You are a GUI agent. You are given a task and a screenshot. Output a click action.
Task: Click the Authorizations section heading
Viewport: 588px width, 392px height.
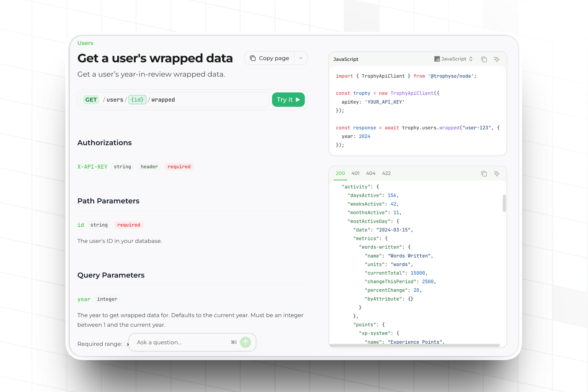(x=104, y=143)
